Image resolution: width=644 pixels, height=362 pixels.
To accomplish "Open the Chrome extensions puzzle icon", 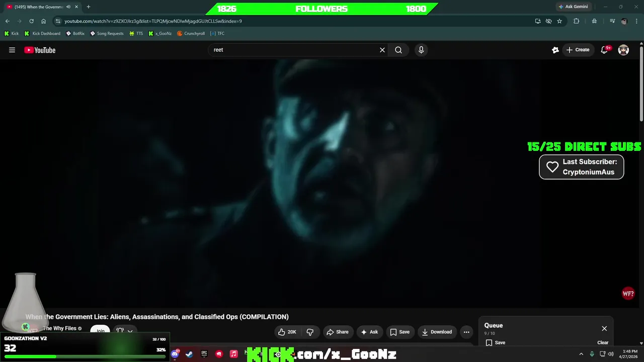I will [x=577, y=21].
